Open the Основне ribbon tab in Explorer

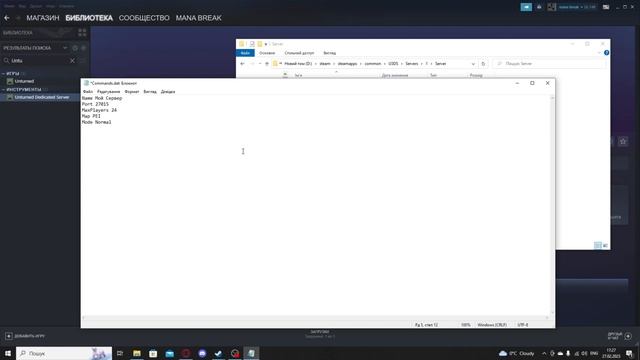[267, 53]
